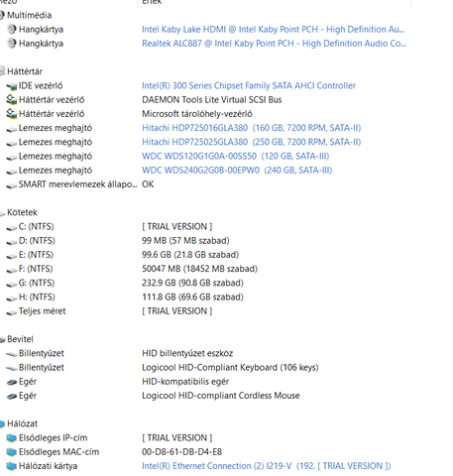Image resolution: width=453 pixels, height=476 pixels.
Task: Click disk icon beside WDC WDS120G1G0A row
Action: 12,158
